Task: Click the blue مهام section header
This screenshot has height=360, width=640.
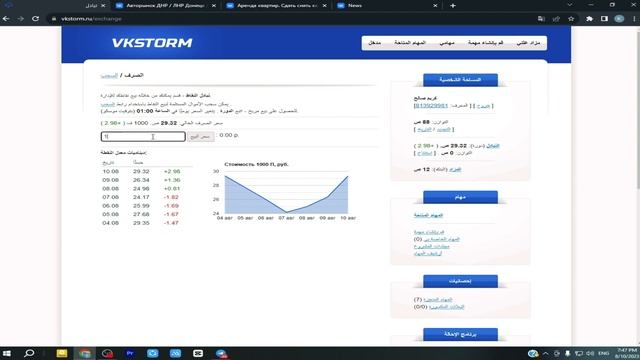Action: [x=460, y=197]
